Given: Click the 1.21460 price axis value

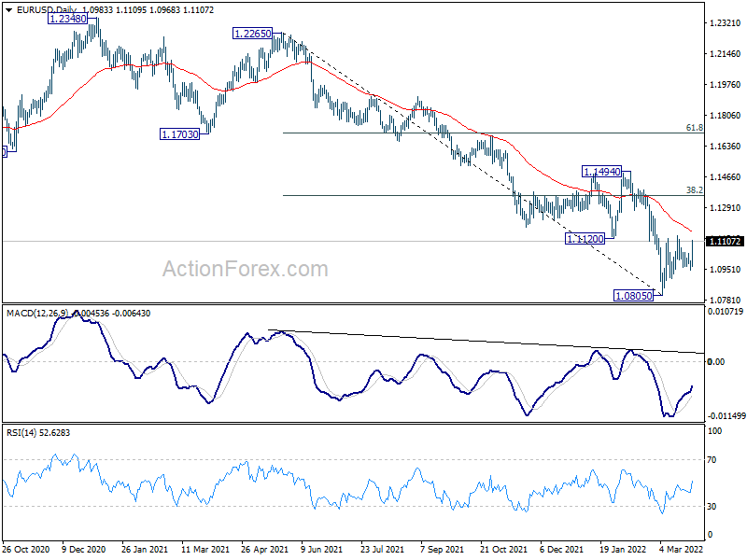Looking at the screenshot, I should click(x=726, y=54).
